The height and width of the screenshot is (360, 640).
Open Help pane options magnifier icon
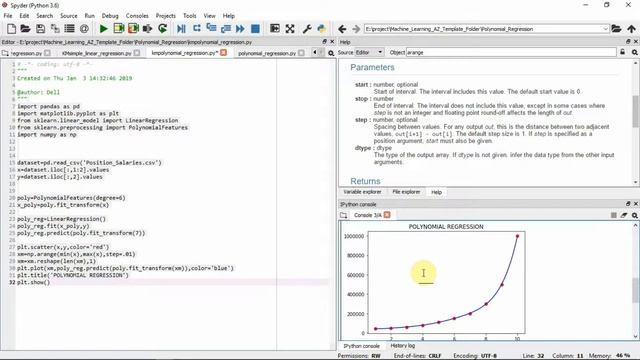pyautogui.click(x=635, y=52)
